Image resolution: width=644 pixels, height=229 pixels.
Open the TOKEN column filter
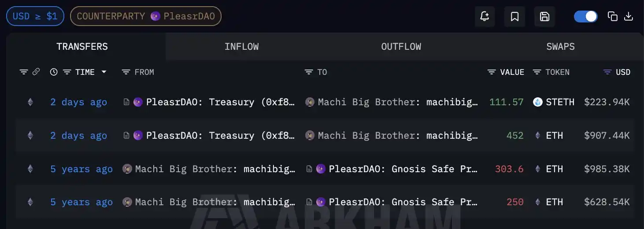pyautogui.click(x=537, y=72)
